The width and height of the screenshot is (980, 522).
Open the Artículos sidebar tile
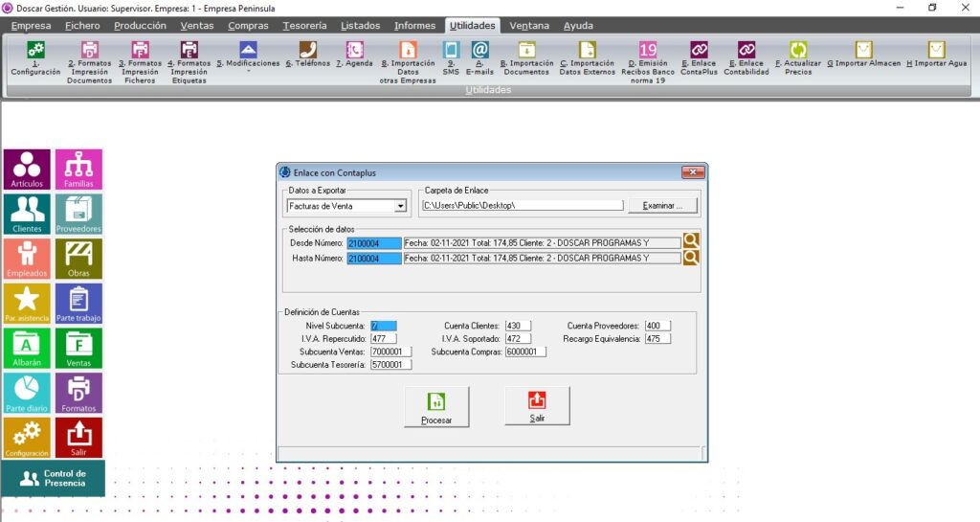[27, 170]
